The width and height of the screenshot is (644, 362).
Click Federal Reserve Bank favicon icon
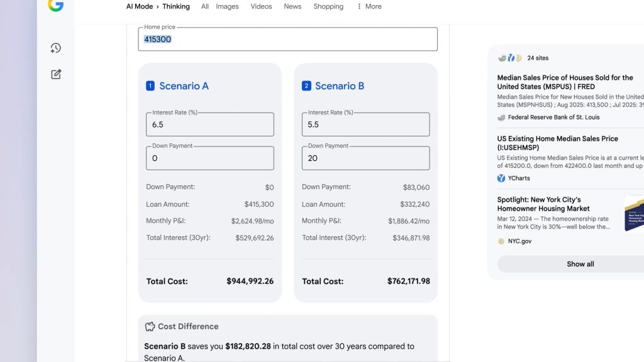pyautogui.click(x=501, y=118)
